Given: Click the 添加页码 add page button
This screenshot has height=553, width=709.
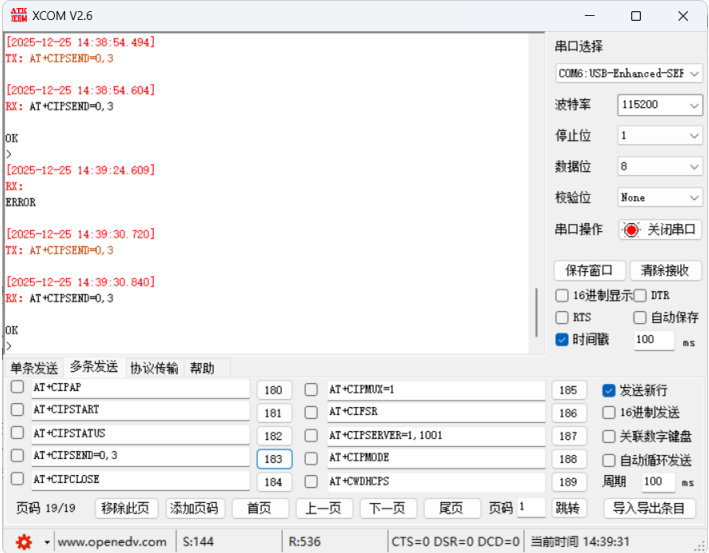Looking at the screenshot, I should point(195,508).
